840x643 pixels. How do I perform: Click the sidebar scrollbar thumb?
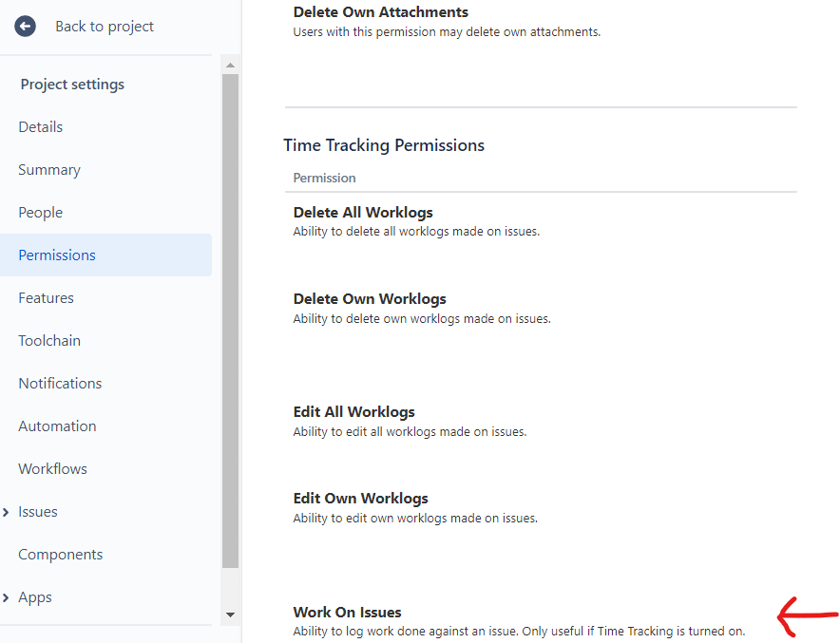point(230,321)
